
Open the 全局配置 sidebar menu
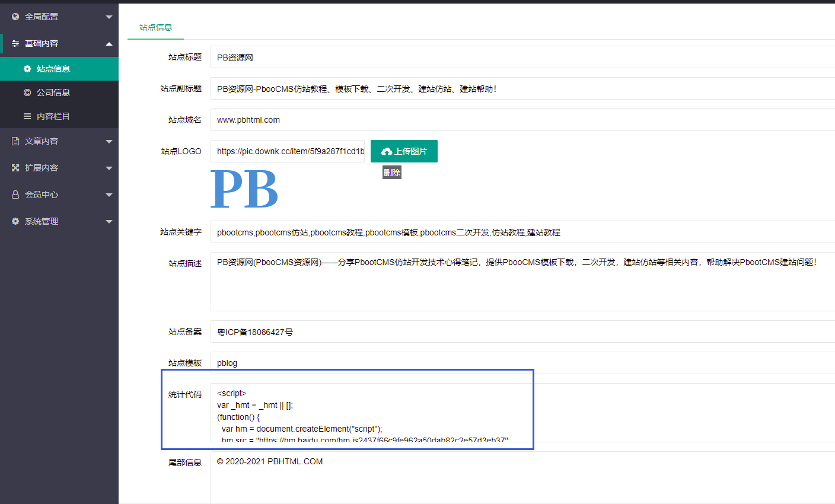[x=59, y=17]
